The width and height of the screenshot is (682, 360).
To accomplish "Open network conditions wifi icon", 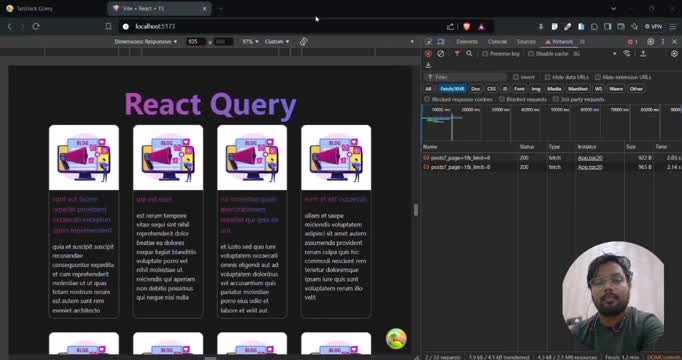I will pos(627,53).
